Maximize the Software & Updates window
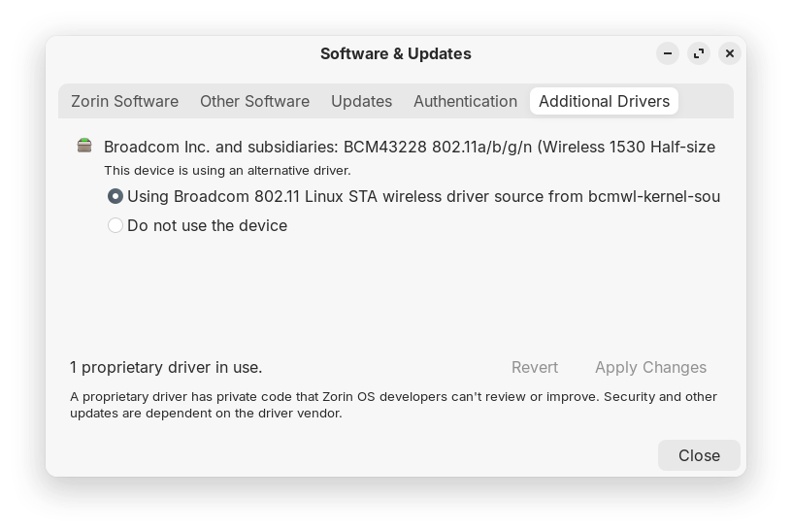 (699, 54)
